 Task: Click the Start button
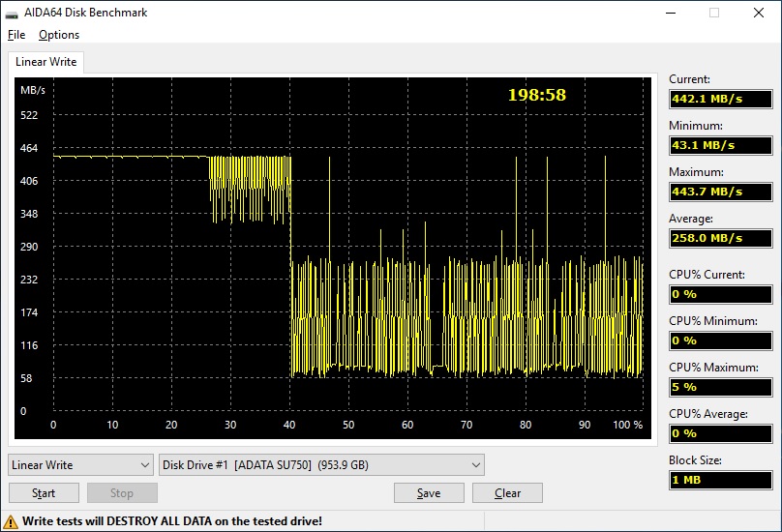(44, 493)
